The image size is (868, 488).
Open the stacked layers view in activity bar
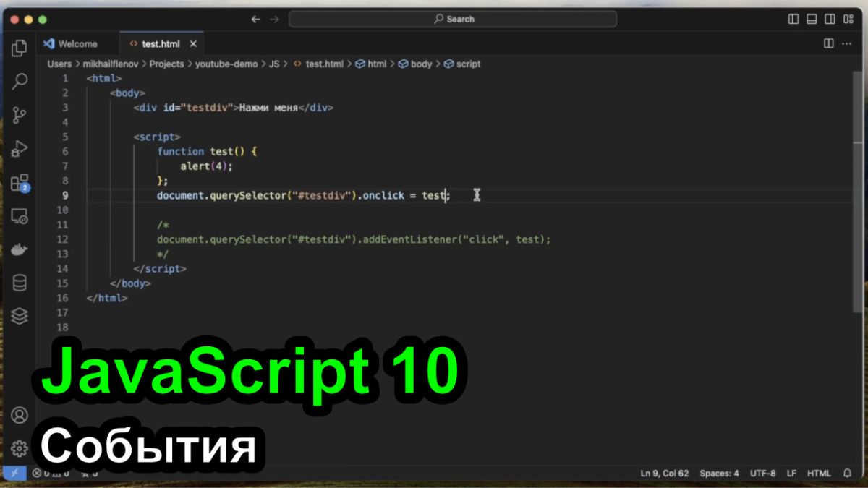20,316
